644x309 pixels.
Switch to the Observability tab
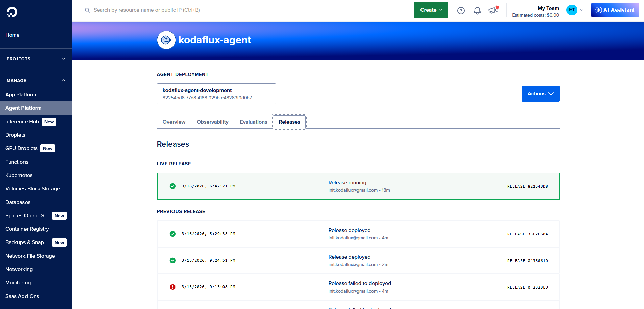click(212, 122)
